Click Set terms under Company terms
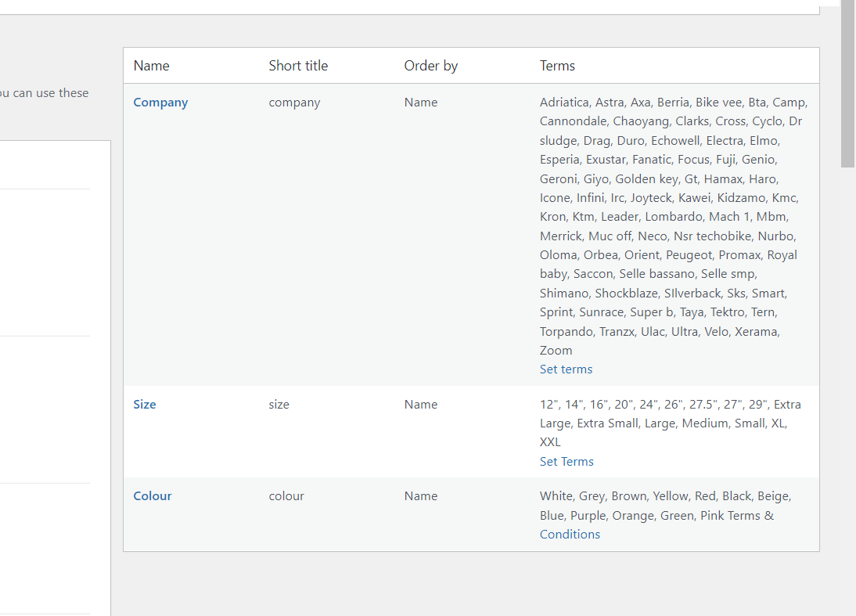Viewport: 856px width, 616px height. point(566,369)
